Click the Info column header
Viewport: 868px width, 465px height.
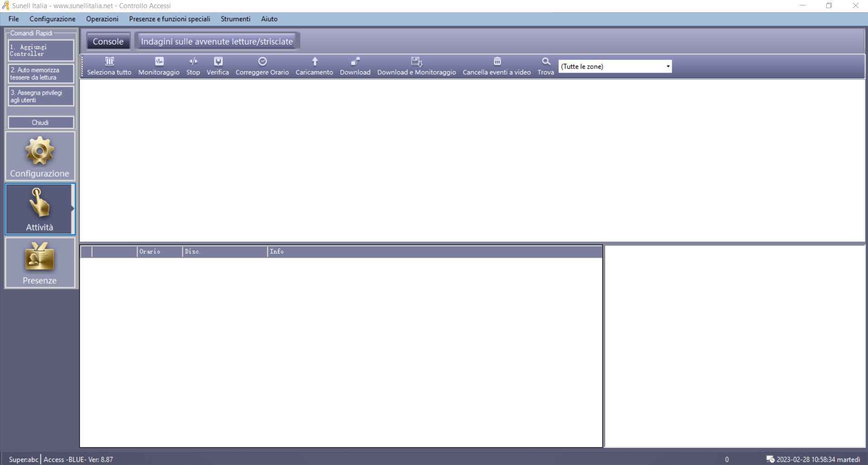click(435, 252)
